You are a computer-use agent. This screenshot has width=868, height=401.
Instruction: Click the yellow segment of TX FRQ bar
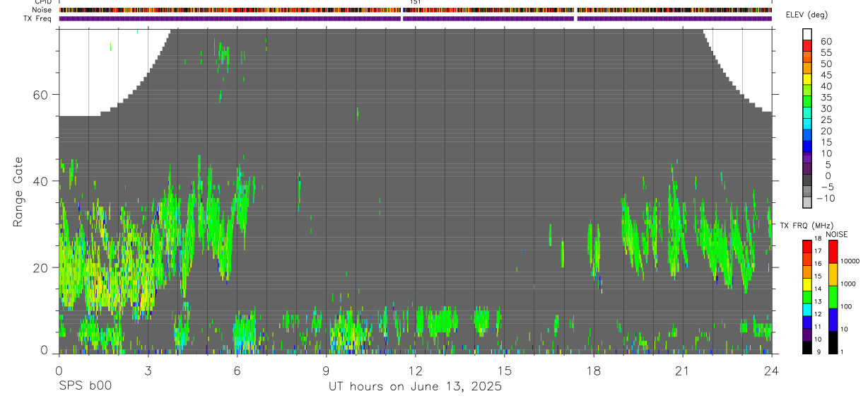pyautogui.click(x=807, y=284)
